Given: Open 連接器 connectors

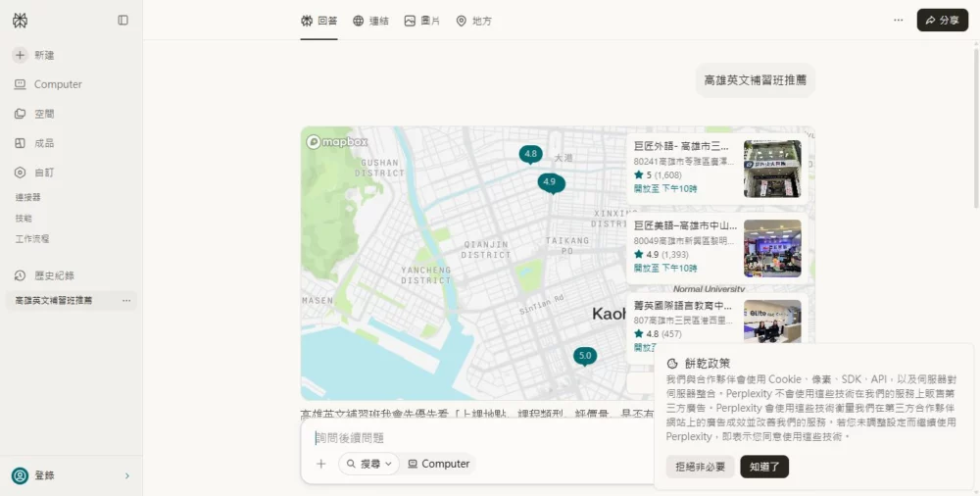Looking at the screenshot, I should click(x=28, y=197).
